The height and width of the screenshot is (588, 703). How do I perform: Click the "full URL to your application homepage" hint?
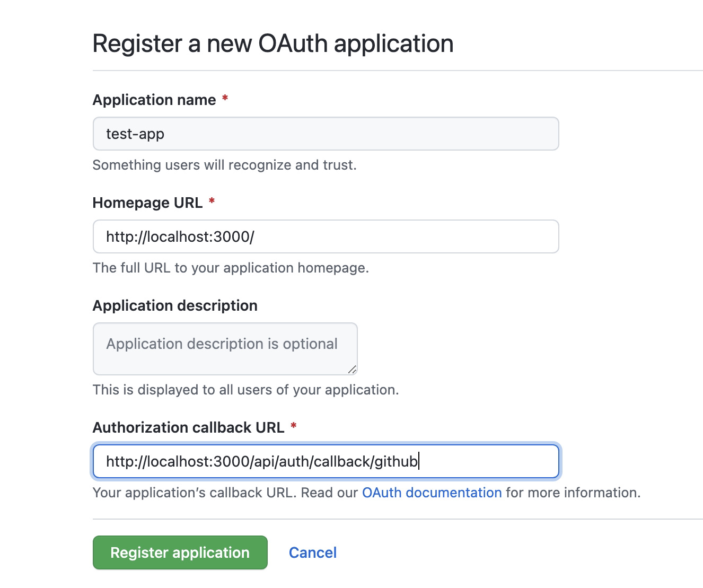(x=231, y=268)
